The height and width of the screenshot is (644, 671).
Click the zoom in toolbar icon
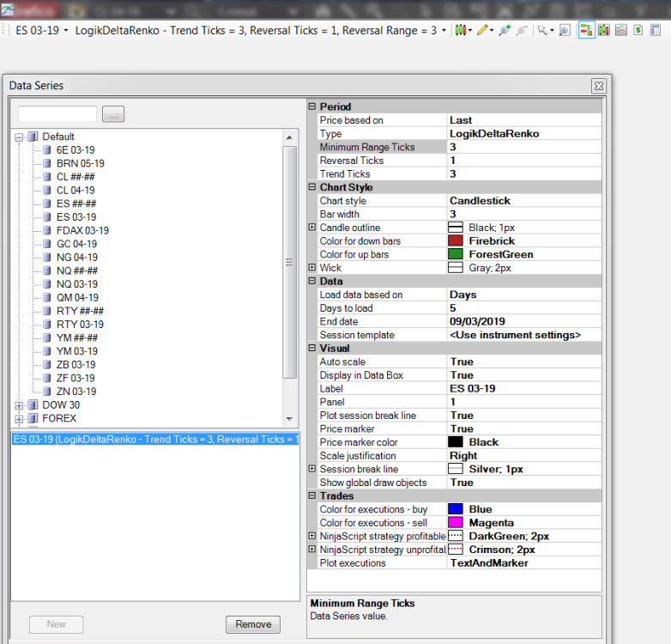tap(504, 30)
